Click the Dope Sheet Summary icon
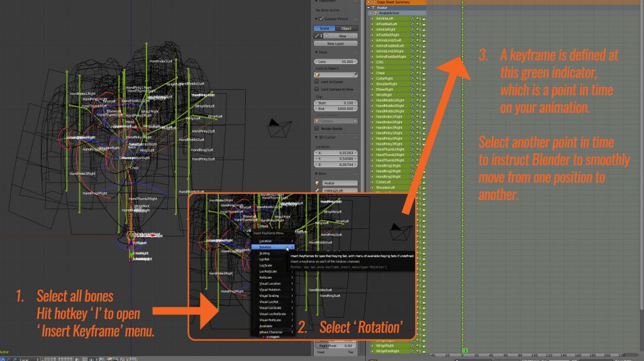Viewport: 644px width, 361px height. [374, 2]
